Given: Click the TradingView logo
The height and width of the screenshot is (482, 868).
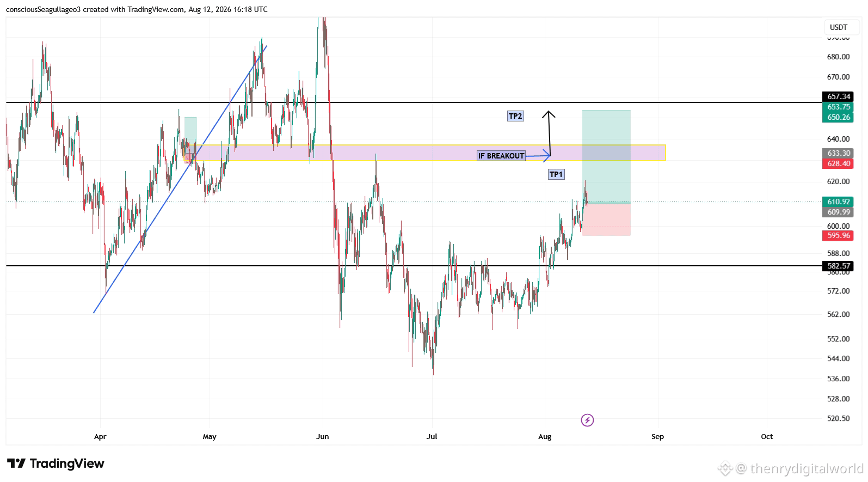Looking at the screenshot, I should tap(56, 463).
